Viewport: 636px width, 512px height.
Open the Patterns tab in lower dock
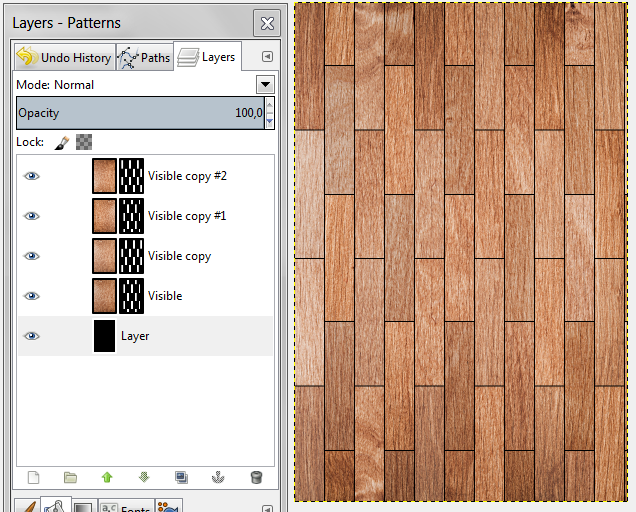tap(56, 506)
